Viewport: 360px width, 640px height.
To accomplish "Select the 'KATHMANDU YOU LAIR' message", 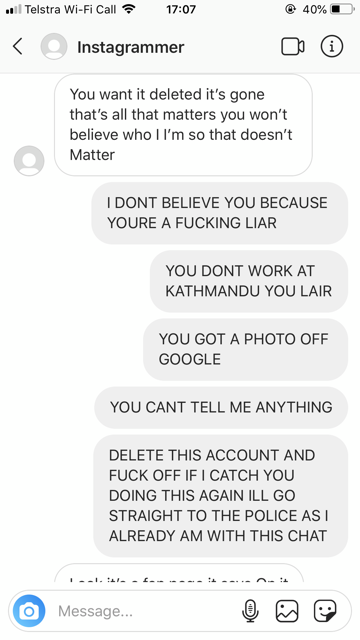I will pyautogui.click(x=249, y=281).
